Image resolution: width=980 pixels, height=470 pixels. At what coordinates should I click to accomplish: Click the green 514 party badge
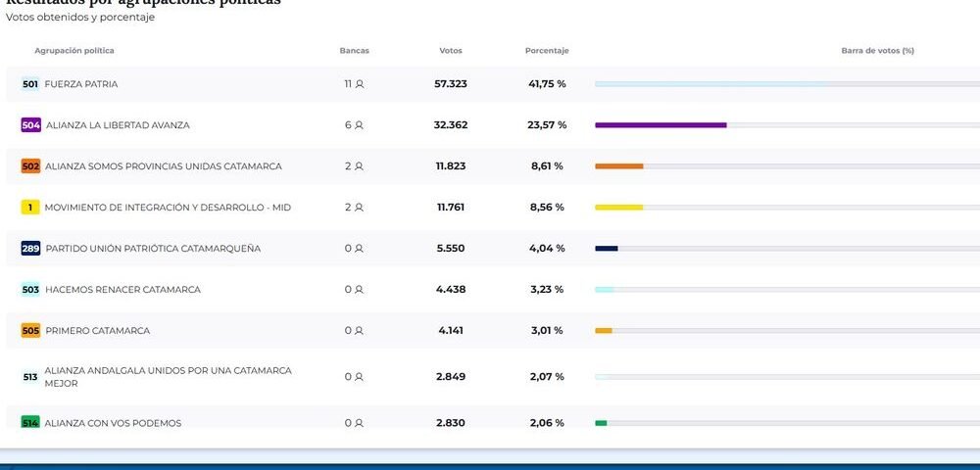click(30, 422)
